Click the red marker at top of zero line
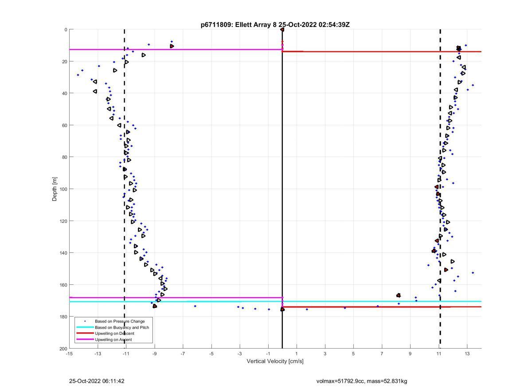Image resolution: width=532 pixels, height=392 pixels. 282,30
